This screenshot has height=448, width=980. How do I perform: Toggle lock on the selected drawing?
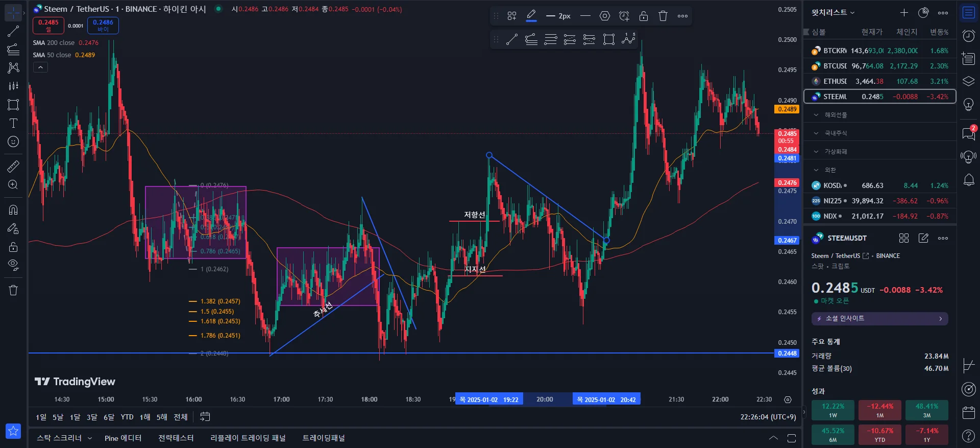[644, 16]
